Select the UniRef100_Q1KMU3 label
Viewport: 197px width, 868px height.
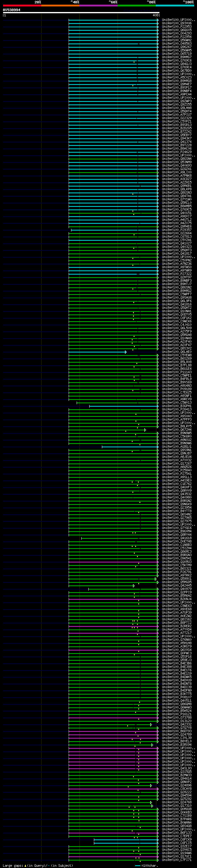[177, 562]
